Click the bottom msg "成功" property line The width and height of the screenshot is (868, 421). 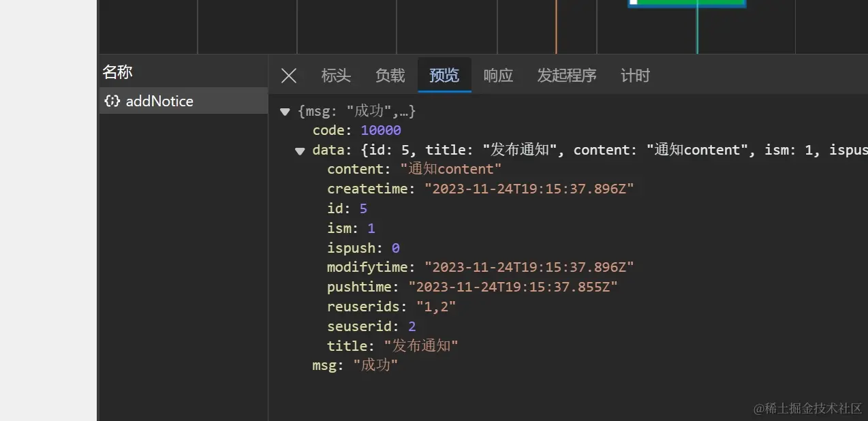355,365
